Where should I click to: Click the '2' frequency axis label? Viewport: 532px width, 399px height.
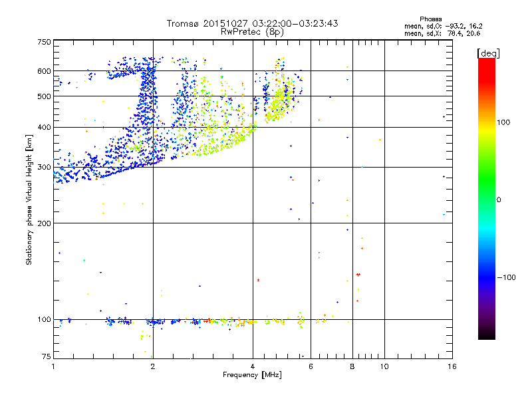pyautogui.click(x=153, y=366)
